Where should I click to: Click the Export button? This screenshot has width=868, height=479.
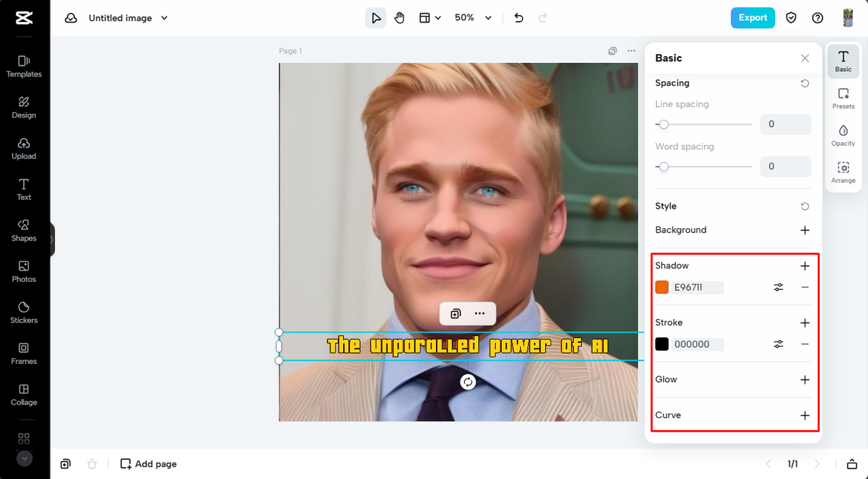(753, 18)
